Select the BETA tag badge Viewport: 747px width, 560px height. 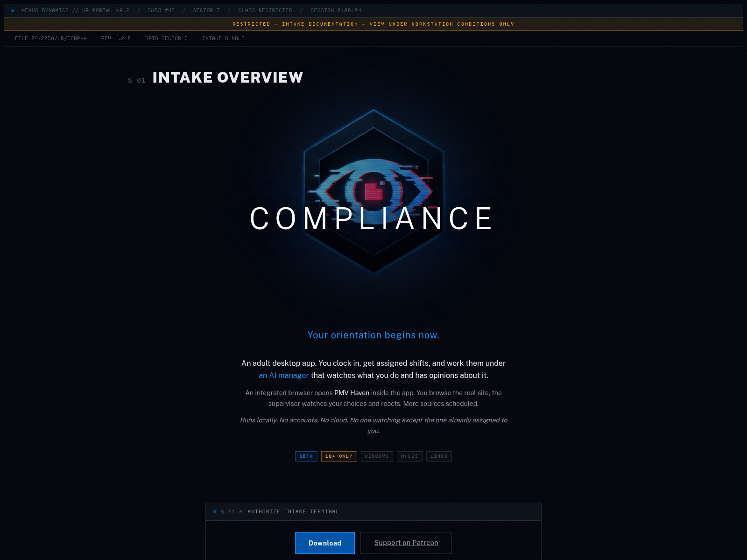pyautogui.click(x=306, y=456)
